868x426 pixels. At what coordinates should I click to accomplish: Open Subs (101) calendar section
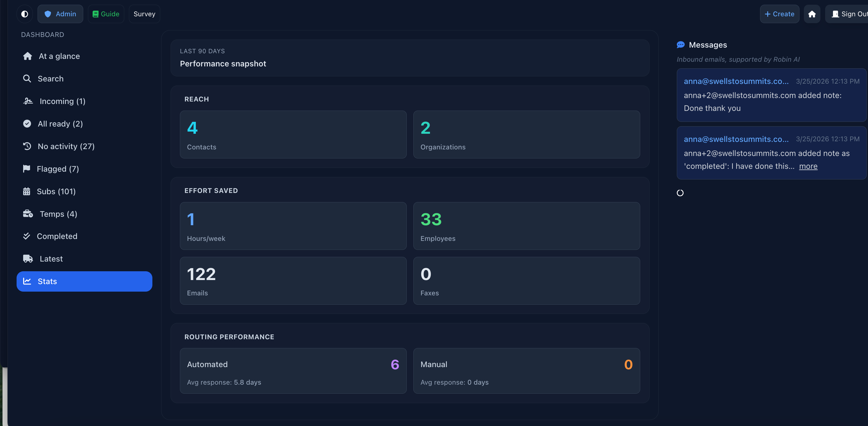point(56,192)
